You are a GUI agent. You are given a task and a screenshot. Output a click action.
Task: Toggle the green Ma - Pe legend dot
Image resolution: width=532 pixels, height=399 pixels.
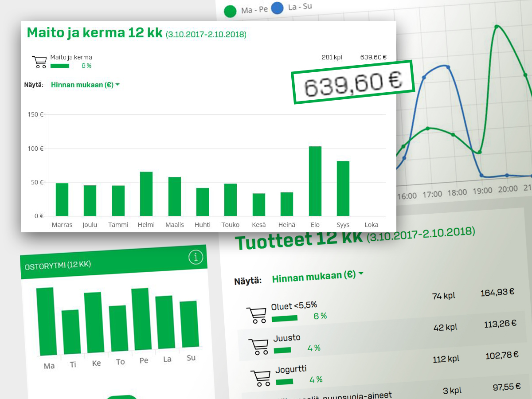[x=230, y=11]
